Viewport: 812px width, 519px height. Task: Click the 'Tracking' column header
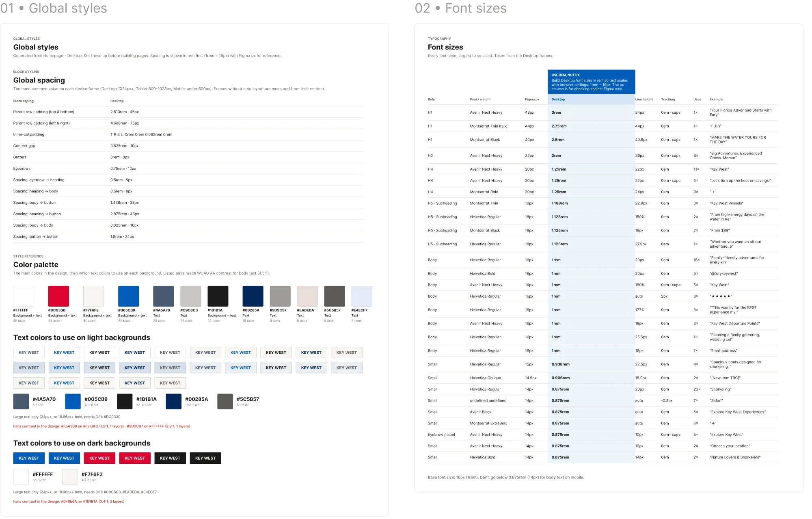pos(668,99)
